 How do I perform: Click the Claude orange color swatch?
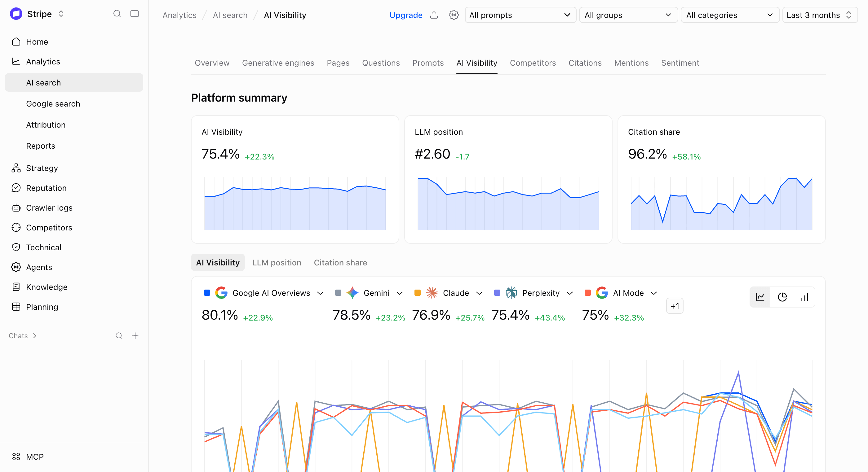417,293
